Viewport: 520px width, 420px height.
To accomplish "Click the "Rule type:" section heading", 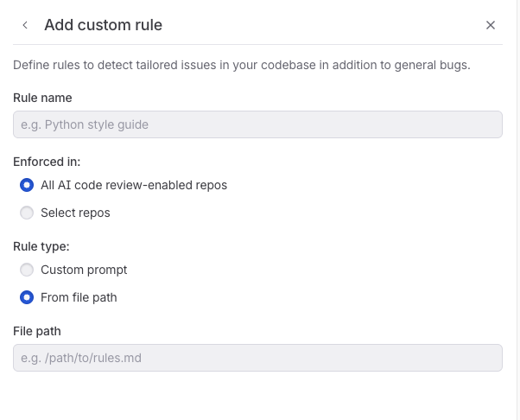I will (41, 245).
